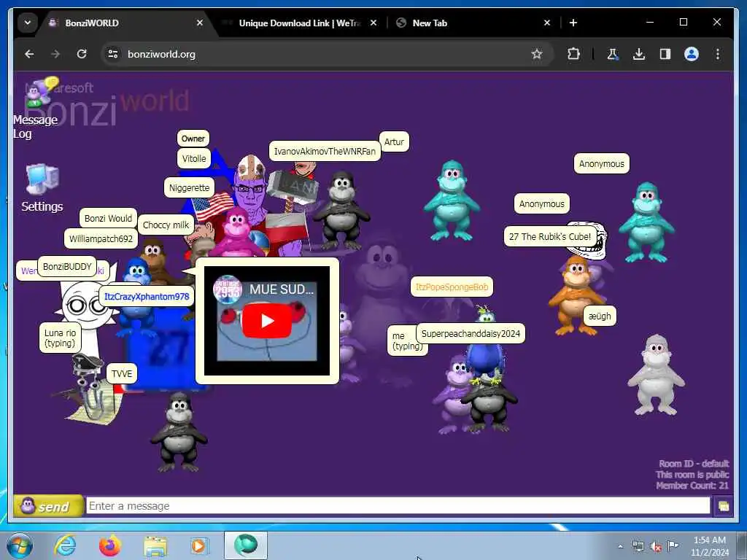The width and height of the screenshot is (747, 560).
Task: Show hidden system tray icons
Action: point(620,547)
